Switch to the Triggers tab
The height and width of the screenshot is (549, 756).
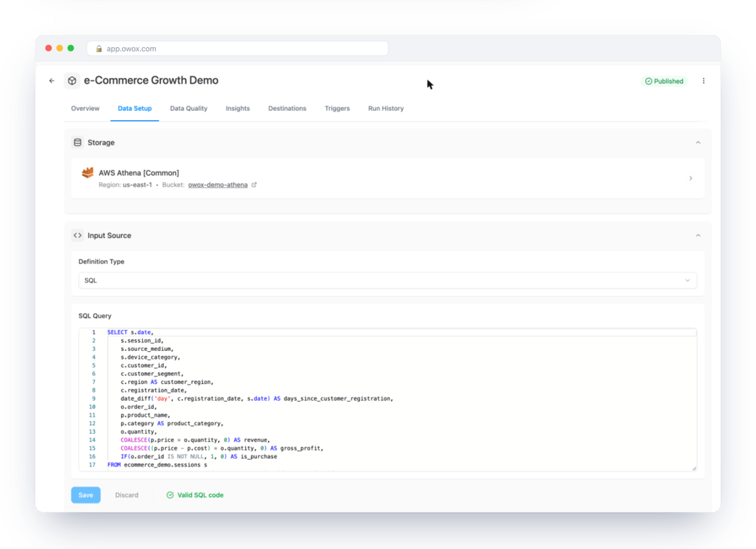coord(337,109)
